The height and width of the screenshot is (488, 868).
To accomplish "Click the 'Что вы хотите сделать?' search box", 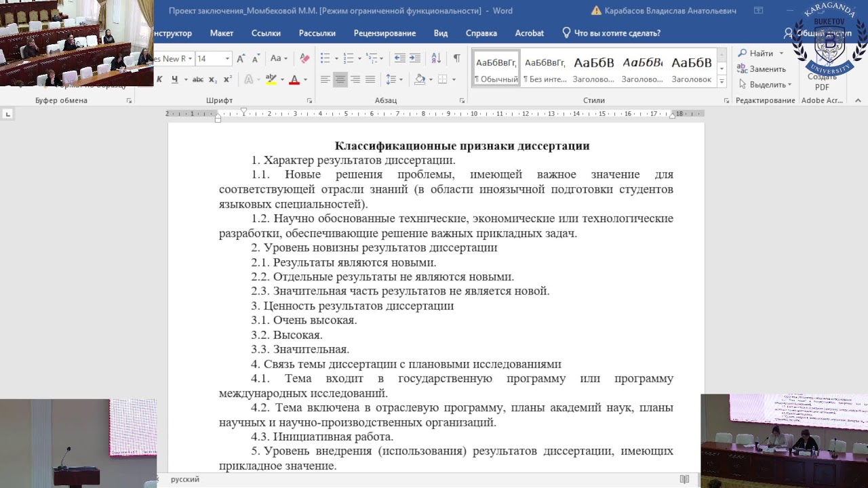I will coord(611,33).
